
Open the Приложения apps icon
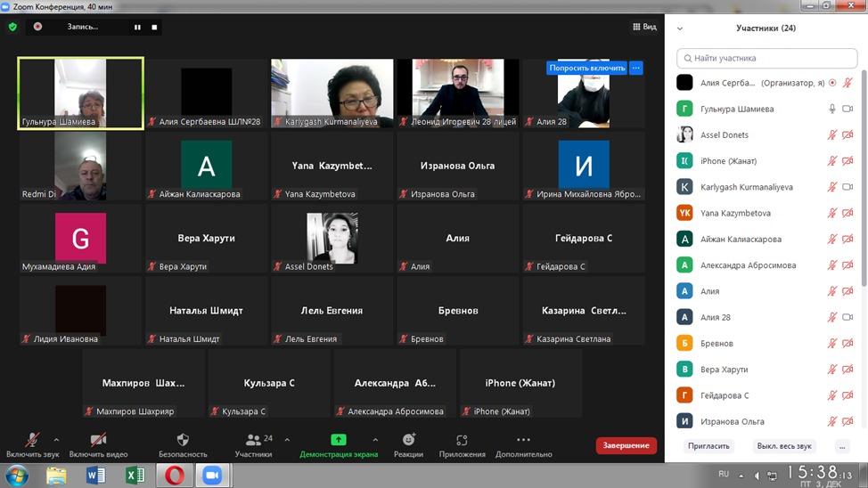pos(462,440)
